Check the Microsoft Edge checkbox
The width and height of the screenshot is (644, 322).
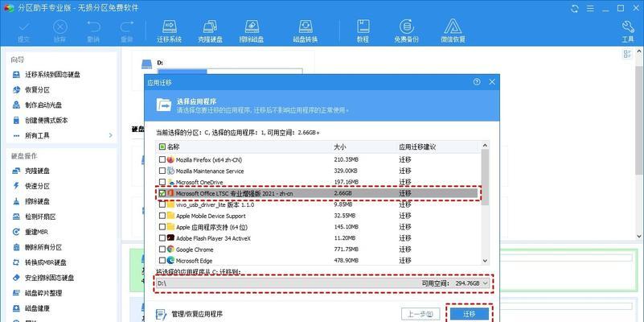coord(162,260)
